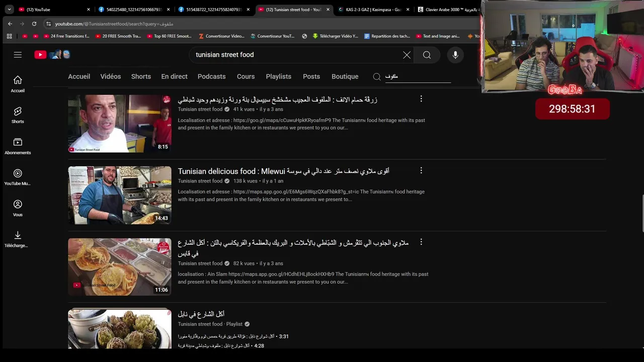
Task: Open channel name under the 41 k vues video
Action: tap(200, 109)
